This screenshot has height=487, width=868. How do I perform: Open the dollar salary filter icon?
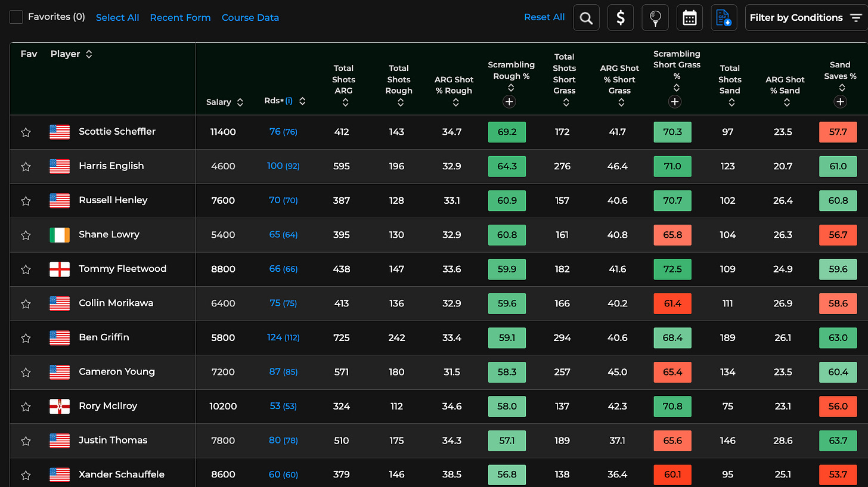tap(621, 18)
